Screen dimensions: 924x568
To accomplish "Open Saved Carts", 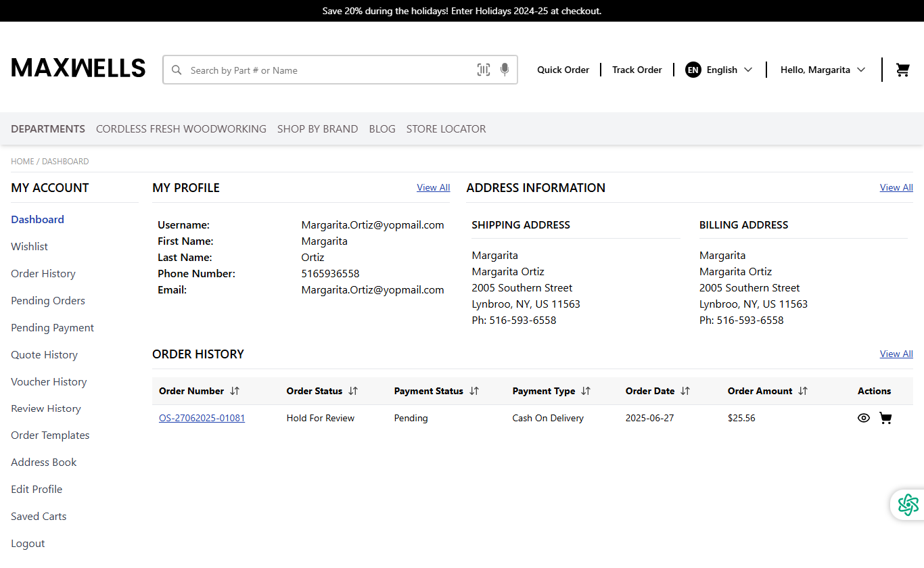I will [39, 517].
